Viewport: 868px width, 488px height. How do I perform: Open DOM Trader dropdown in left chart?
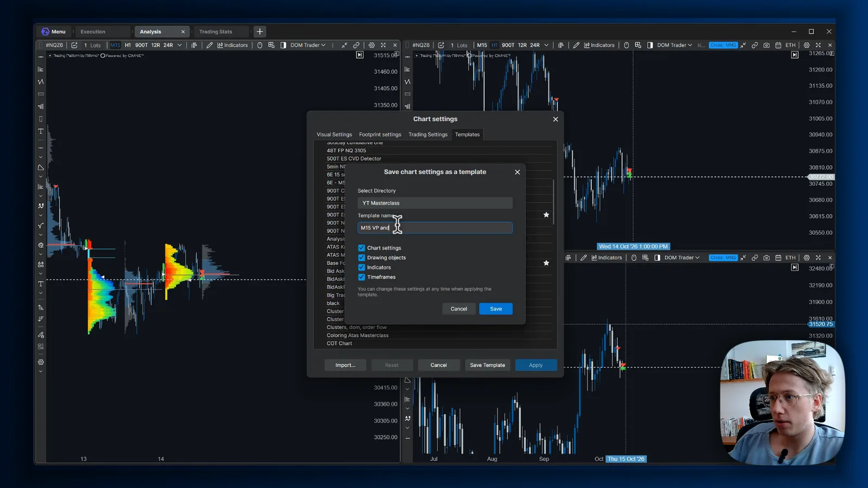coord(308,45)
